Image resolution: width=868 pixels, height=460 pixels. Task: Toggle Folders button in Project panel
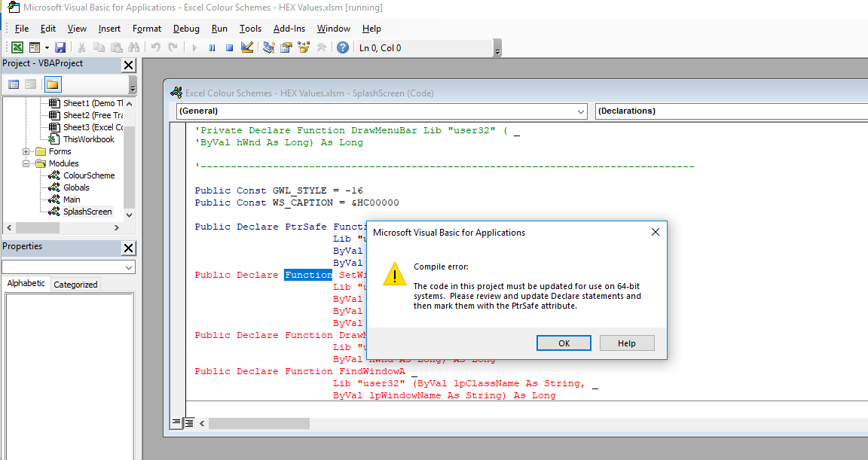(x=52, y=84)
